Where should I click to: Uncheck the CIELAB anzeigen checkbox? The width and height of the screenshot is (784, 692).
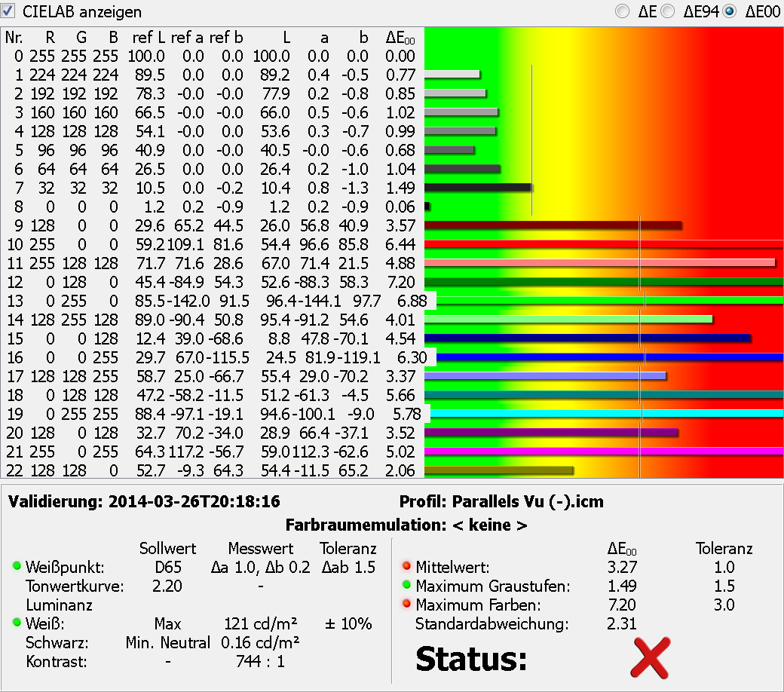[x=10, y=11]
